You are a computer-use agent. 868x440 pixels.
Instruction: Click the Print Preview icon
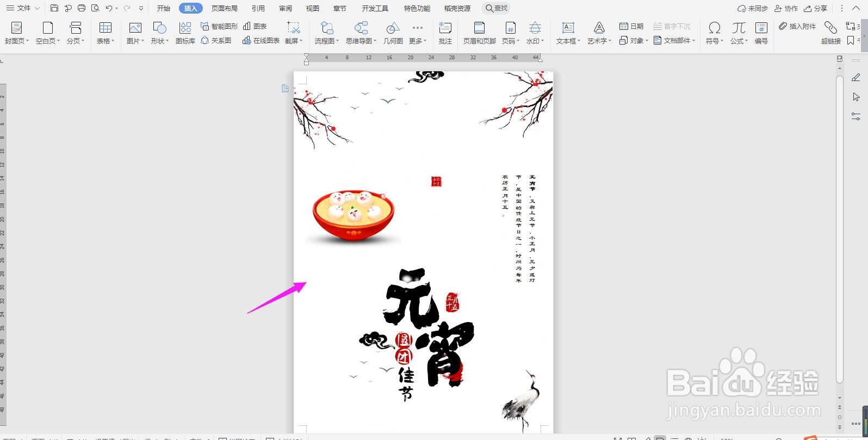pyautogui.click(x=95, y=8)
